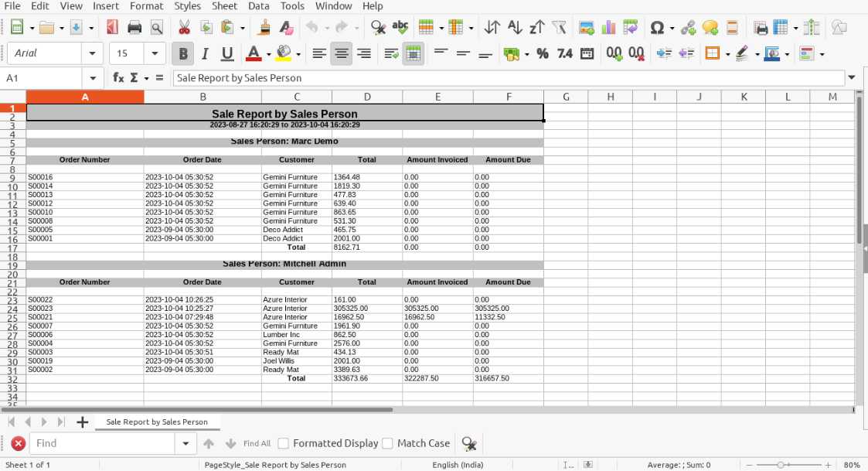Click Find Next down arrow

click(x=231, y=443)
